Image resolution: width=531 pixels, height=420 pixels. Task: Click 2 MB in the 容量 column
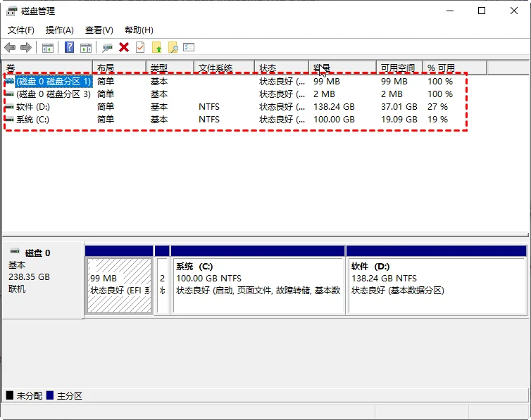point(324,94)
